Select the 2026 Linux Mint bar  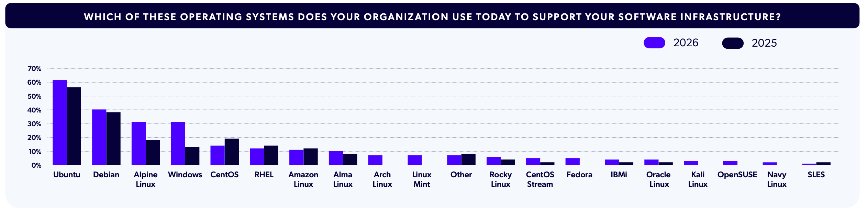(x=415, y=160)
